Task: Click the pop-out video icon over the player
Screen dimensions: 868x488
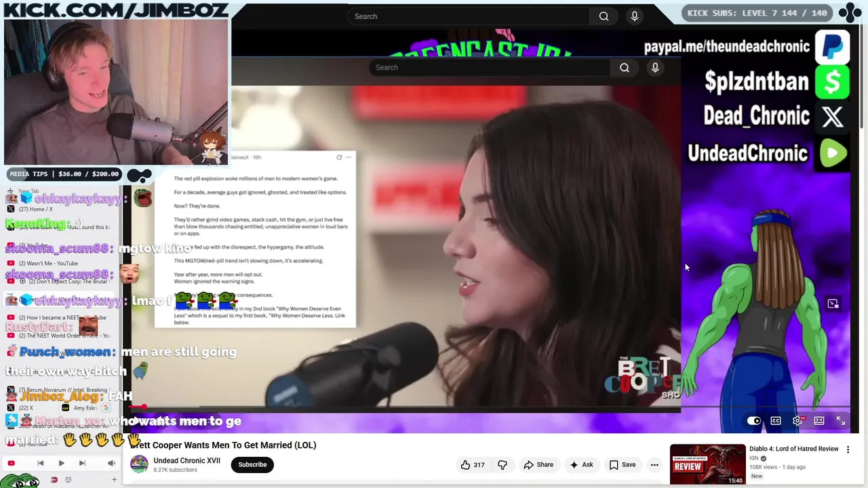Action: [x=833, y=304]
